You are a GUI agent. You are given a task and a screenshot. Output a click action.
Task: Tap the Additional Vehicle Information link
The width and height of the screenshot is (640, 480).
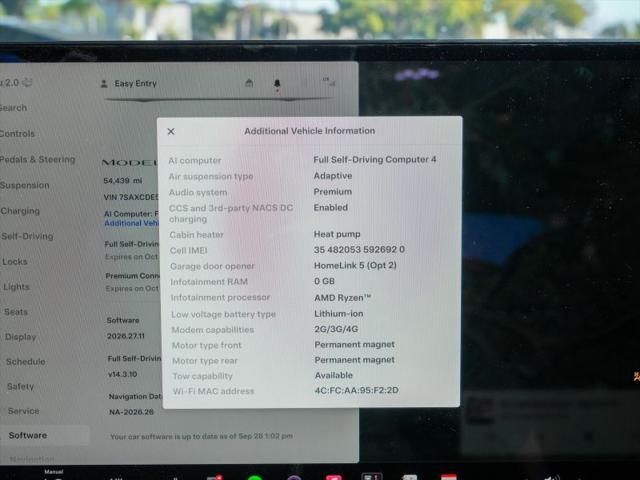tap(131, 223)
